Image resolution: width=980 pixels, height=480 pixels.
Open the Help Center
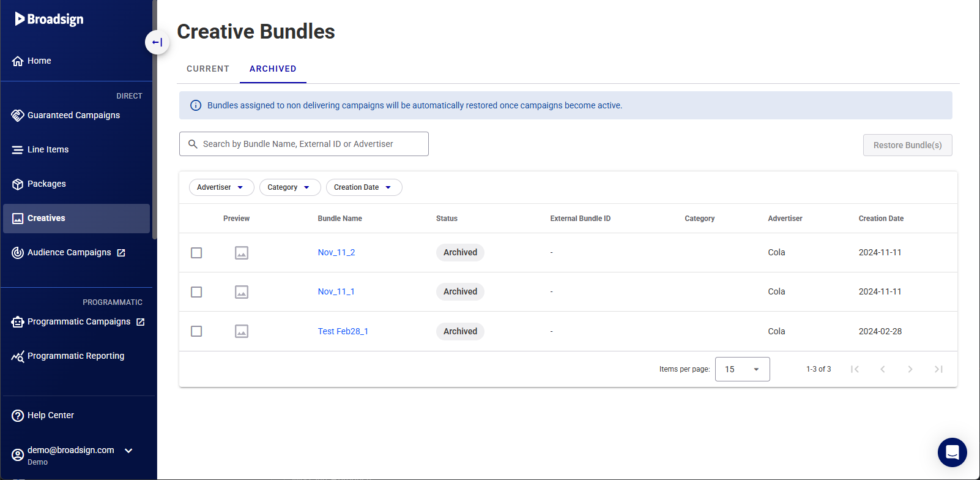pyautogui.click(x=50, y=415)
